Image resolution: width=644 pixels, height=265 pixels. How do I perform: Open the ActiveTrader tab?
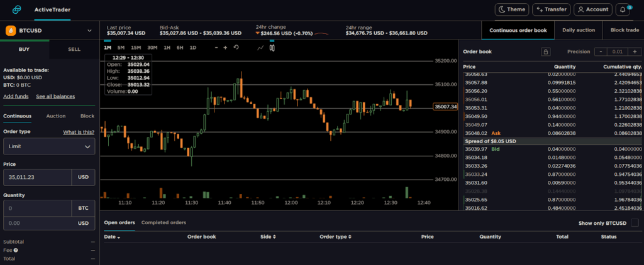tap(52, 9)
